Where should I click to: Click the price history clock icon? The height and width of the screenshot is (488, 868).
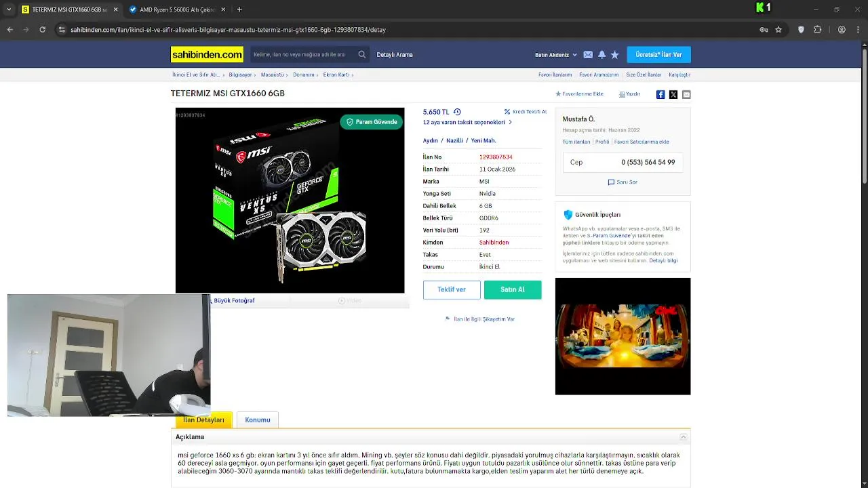(457, 112)
